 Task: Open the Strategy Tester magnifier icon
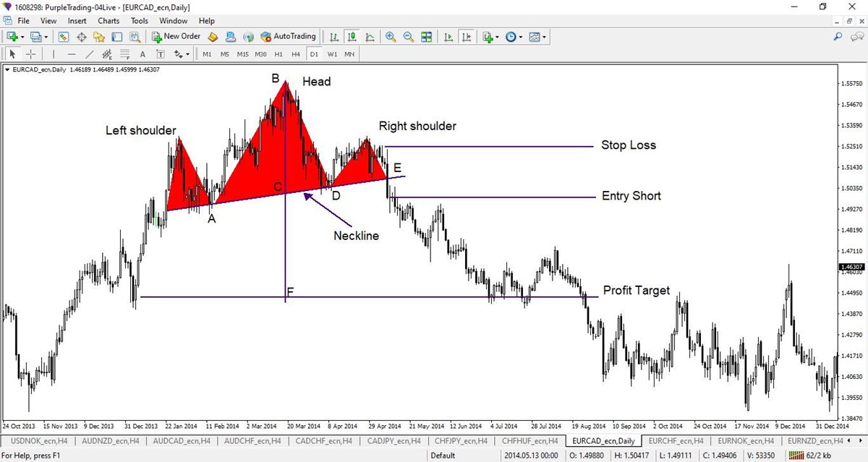tap(134, 36)
